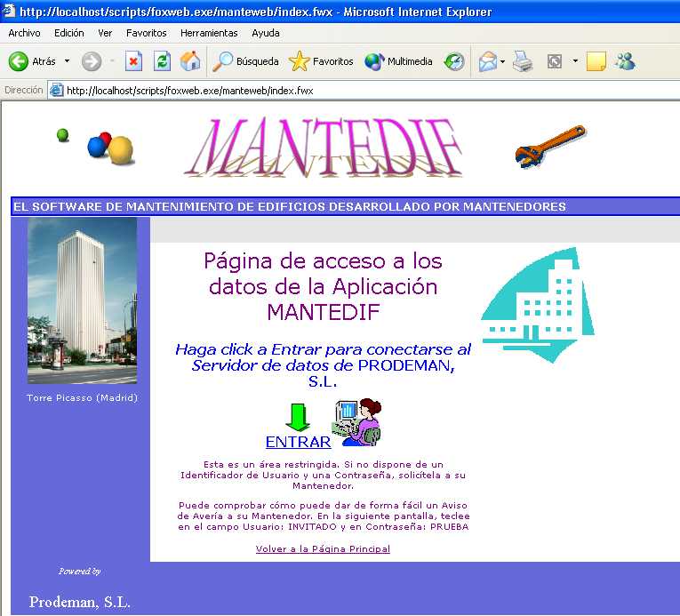Image resolution: width=680 pixels, height=616 pixels.
Task: Go to the Home page icon
Action: tap(190, 61)
